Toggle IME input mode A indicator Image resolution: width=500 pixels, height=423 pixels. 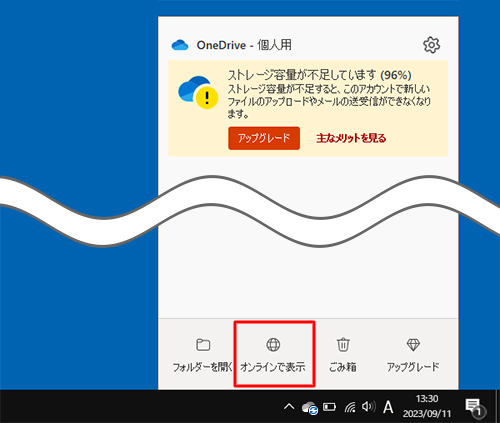(x=388, y=407)
